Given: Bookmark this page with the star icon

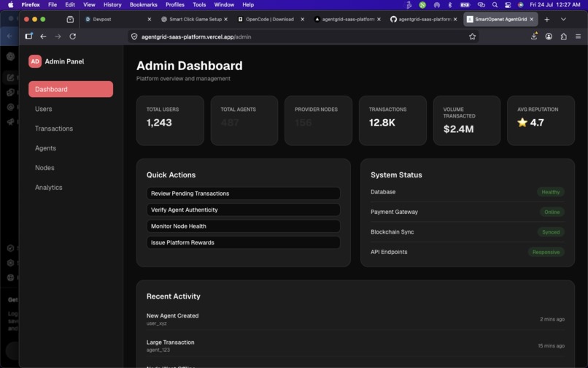Looking at the screenshot, I should tap(472, 37).
